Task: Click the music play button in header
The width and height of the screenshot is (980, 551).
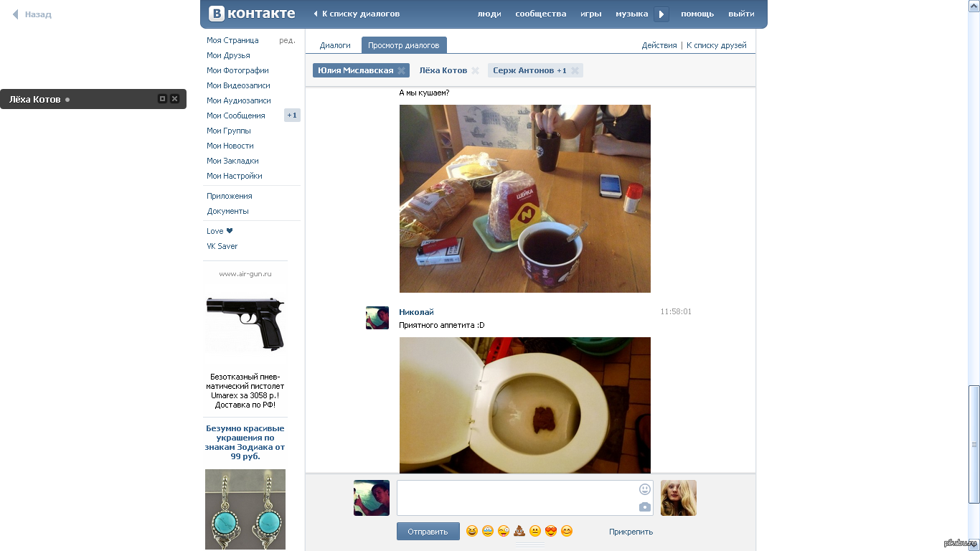Action: click(x=661, y=14)
